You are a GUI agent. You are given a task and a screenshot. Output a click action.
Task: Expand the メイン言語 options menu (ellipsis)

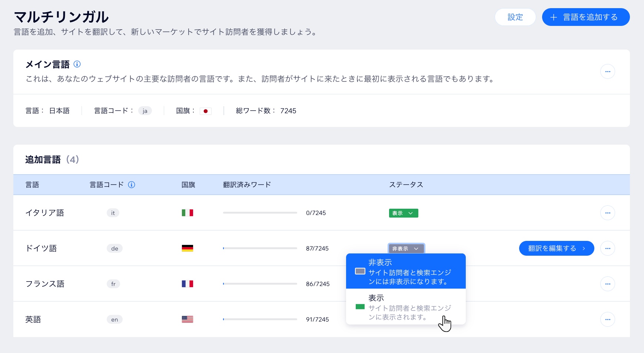click(607, 71)
